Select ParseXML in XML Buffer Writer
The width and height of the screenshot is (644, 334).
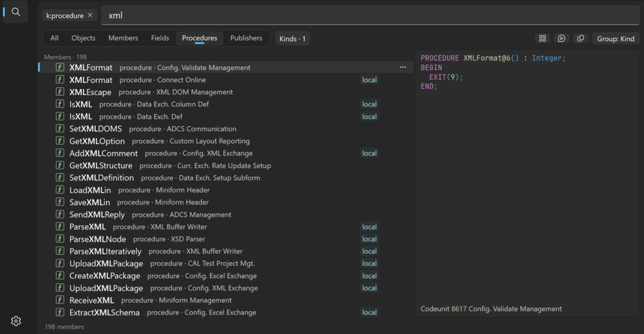(227, 227)
